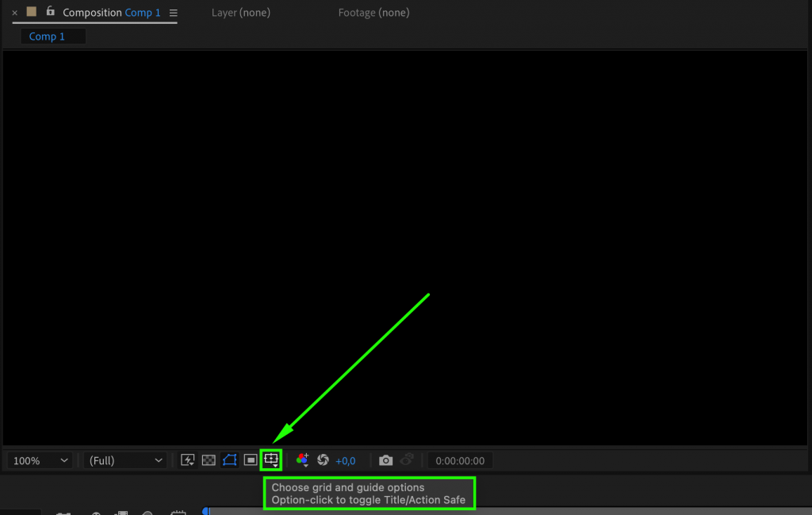
Task: Open the Composition panel hamburger menu
Action: coord(173,12)
